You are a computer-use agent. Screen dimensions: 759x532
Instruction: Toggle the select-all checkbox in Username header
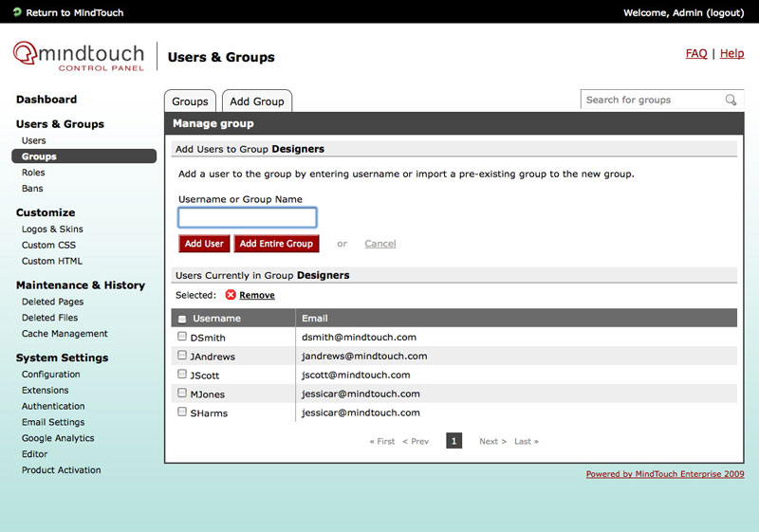pos(182,319)
